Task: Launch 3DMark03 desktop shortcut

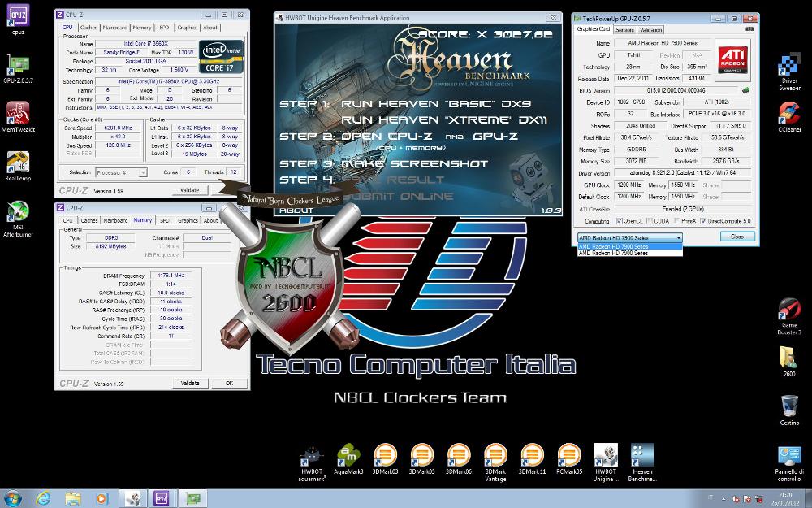Action: coord(385,459)
